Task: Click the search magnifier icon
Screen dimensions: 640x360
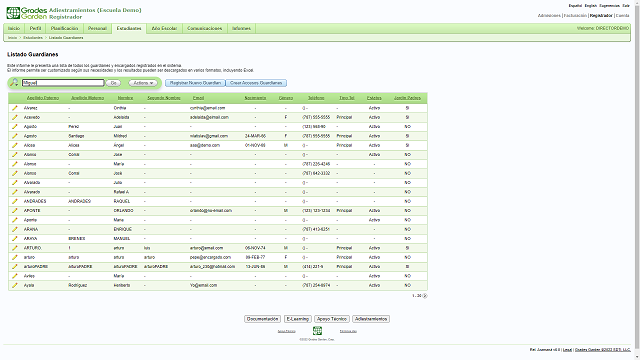Action: pos(14,82)
